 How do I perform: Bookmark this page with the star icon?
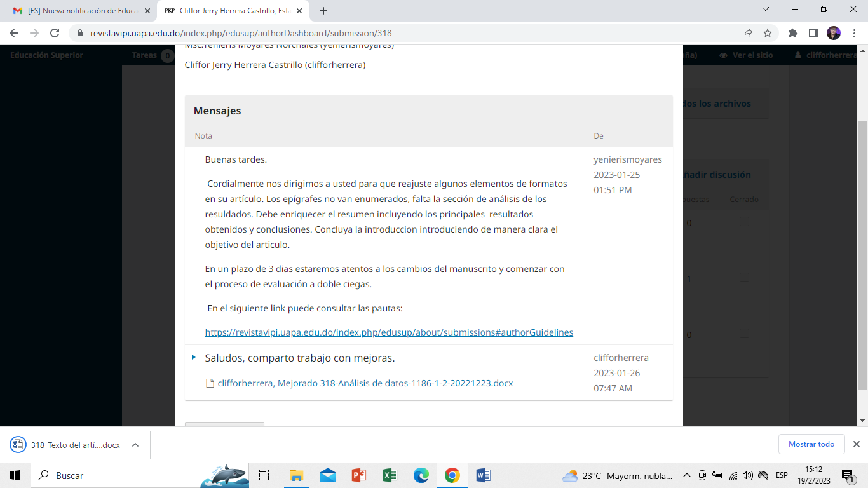(768, 33)
